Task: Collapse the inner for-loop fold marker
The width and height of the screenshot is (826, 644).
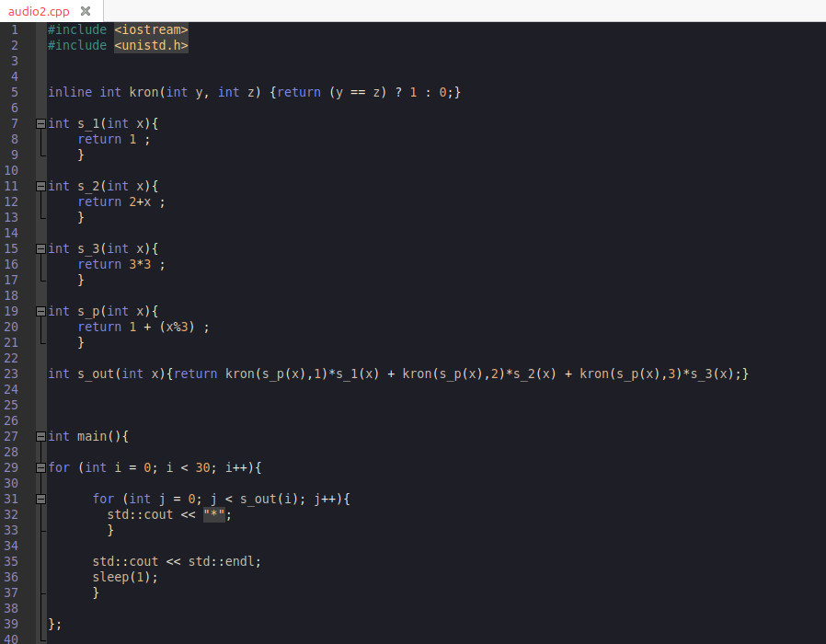Action: (40, 499)
